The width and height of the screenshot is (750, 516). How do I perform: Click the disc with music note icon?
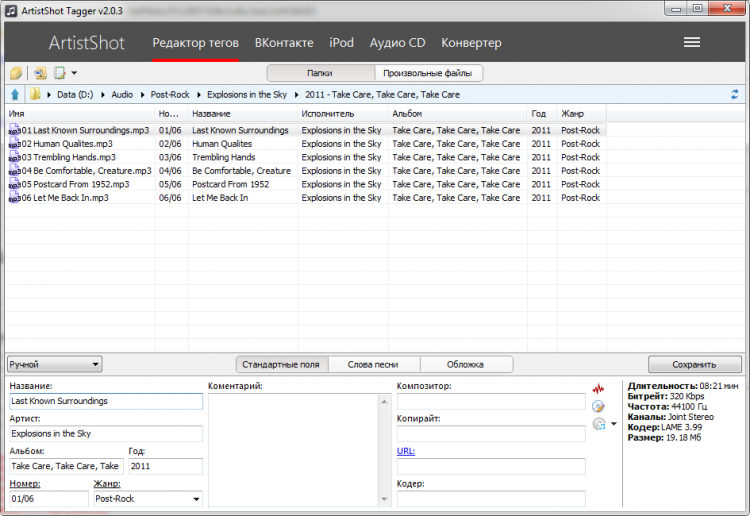click(x=599, y=424)
